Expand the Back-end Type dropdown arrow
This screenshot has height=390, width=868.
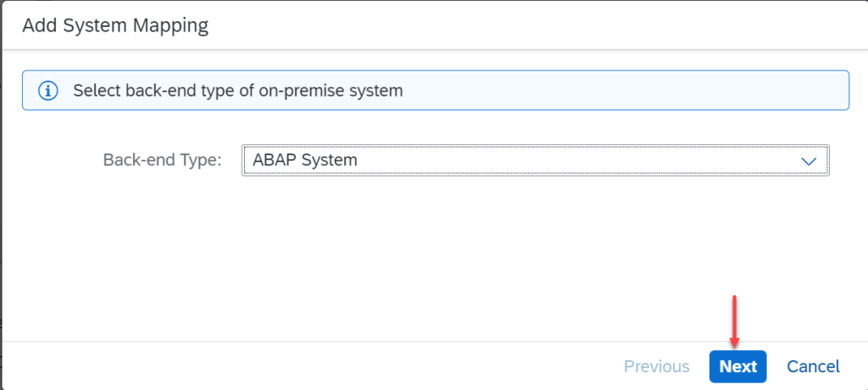[x=808, y=160]
